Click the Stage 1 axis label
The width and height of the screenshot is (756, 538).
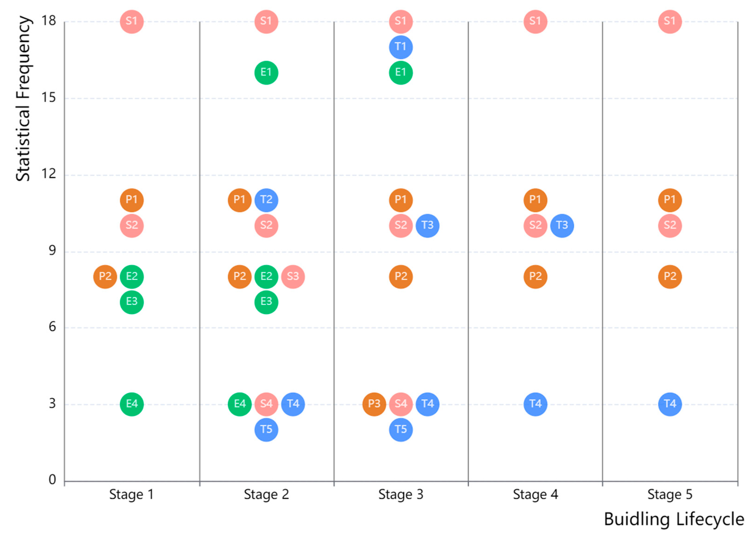[131, 495]
